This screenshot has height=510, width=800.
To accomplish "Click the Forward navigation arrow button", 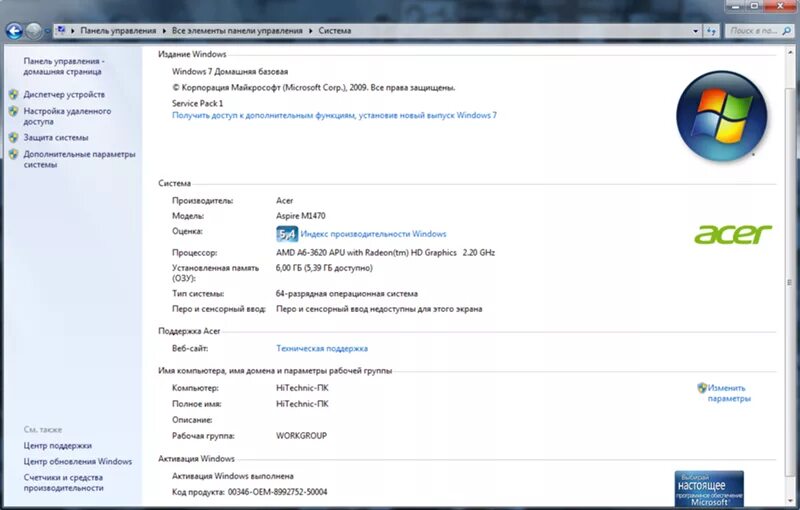I will point(34,31).
